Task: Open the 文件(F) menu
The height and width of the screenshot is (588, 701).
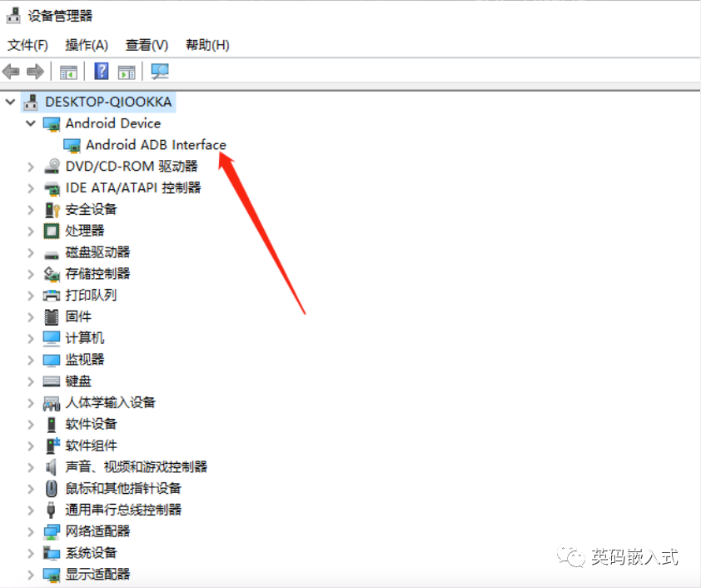Action: [x=27, y=44]
